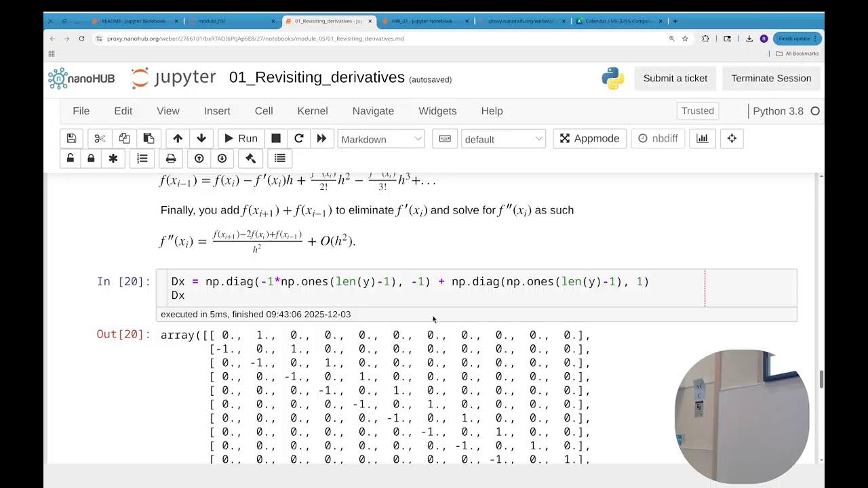Open the Kernel menu
The height and width of the screenshot is (488, 868).
pyautogui.click(x=313, y=110)
